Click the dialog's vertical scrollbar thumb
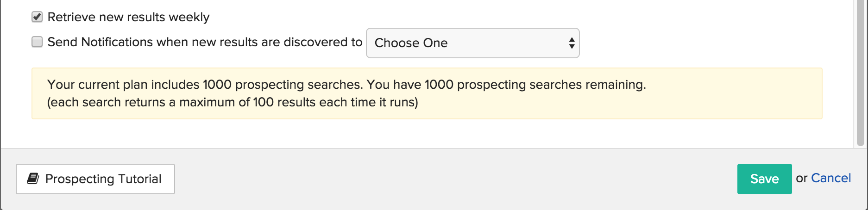 860,72
